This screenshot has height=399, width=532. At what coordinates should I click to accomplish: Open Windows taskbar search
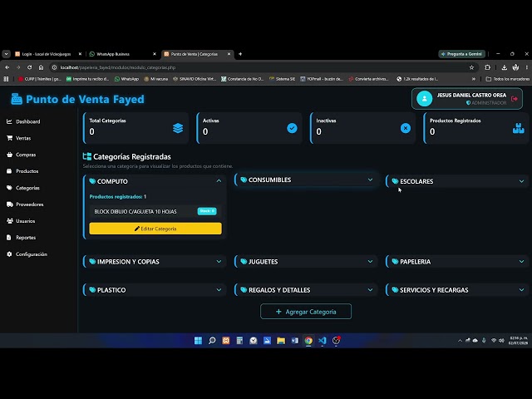(x=212, y=340)
